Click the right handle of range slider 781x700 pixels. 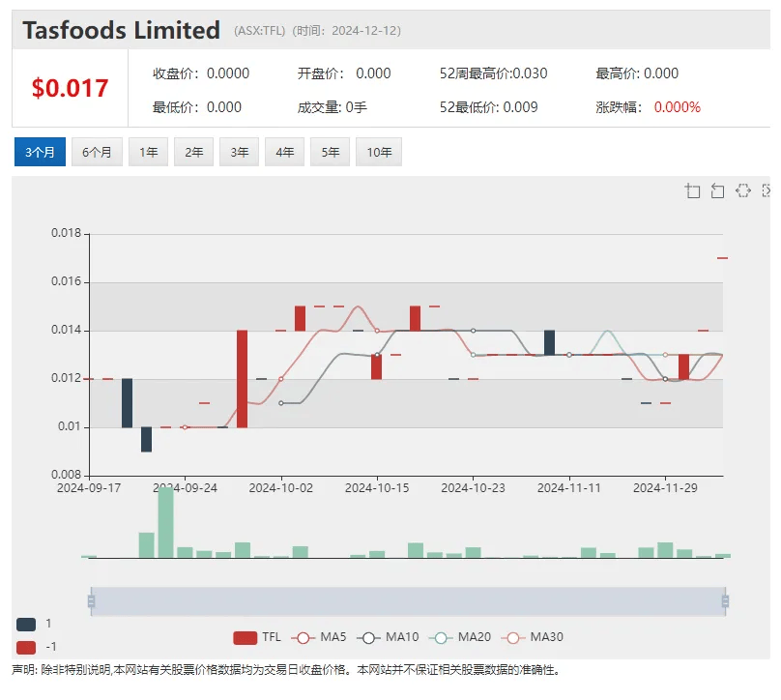(724, 601)
